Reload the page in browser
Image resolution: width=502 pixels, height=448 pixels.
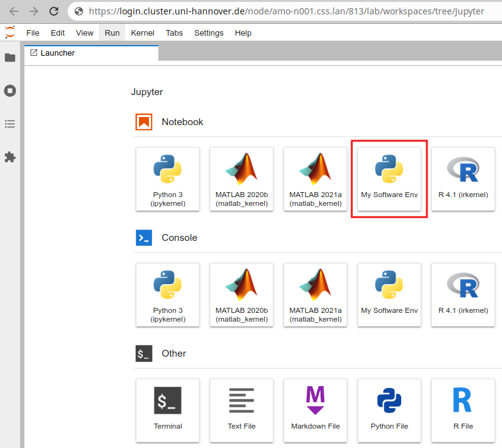[54, 11]
